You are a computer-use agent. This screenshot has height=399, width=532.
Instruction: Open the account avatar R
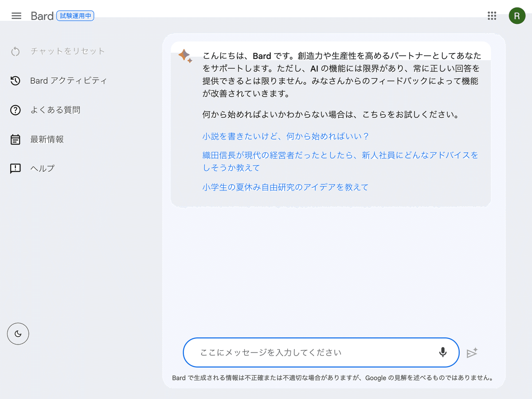click(517, 16)
